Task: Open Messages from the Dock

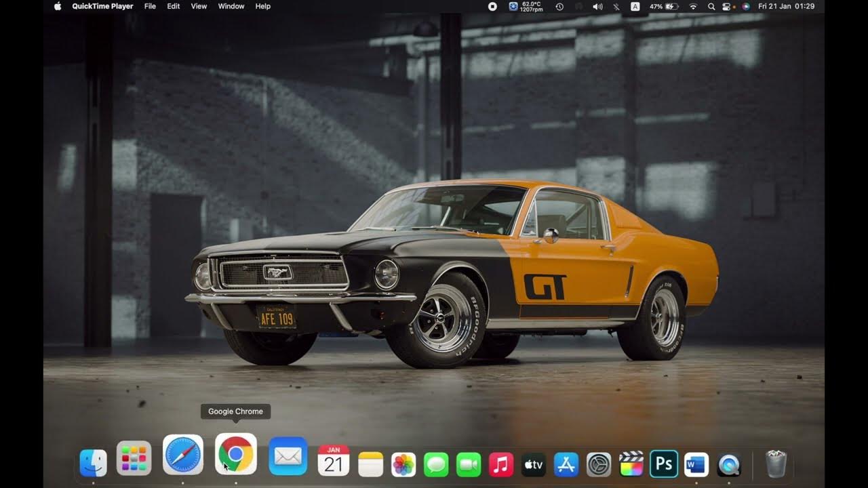Action: [436, 464]
